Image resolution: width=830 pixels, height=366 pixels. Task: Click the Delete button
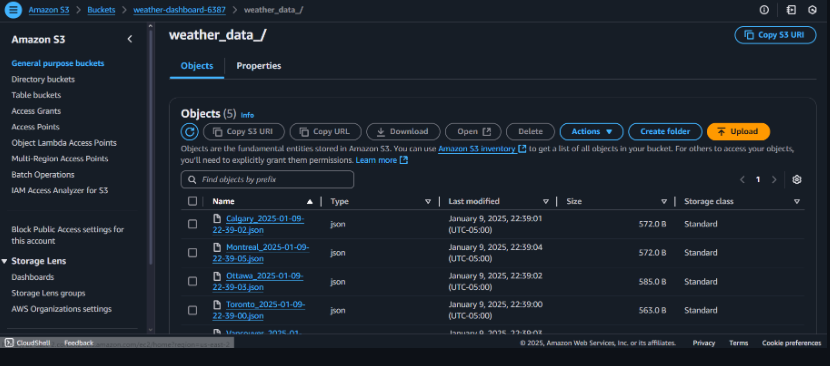coord(530,131)
